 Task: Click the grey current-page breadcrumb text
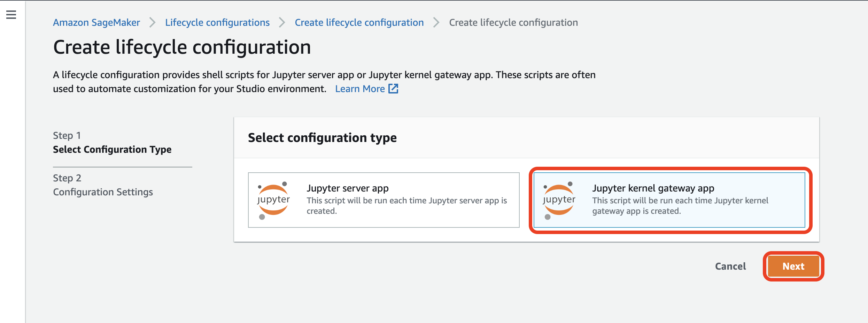click(x=513, y=22)
